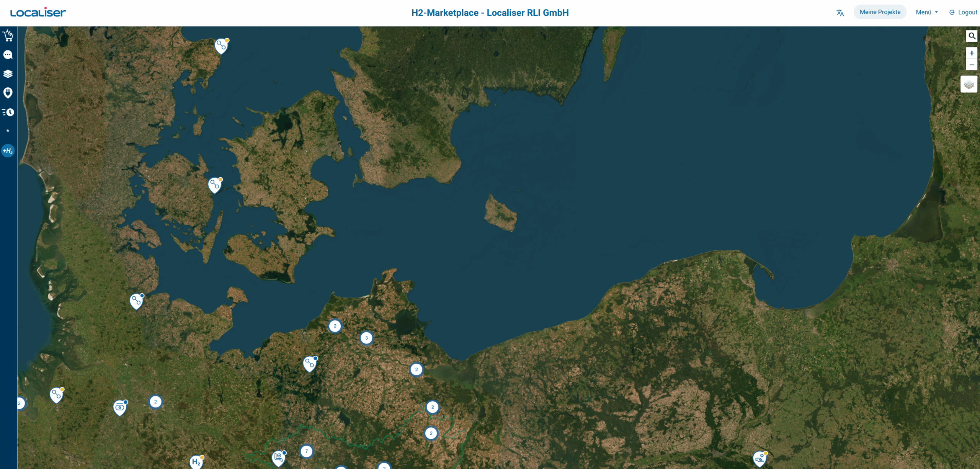Zoom in the map with plus
This screenshot has width=980, height=469.
[x=972, y=53]
